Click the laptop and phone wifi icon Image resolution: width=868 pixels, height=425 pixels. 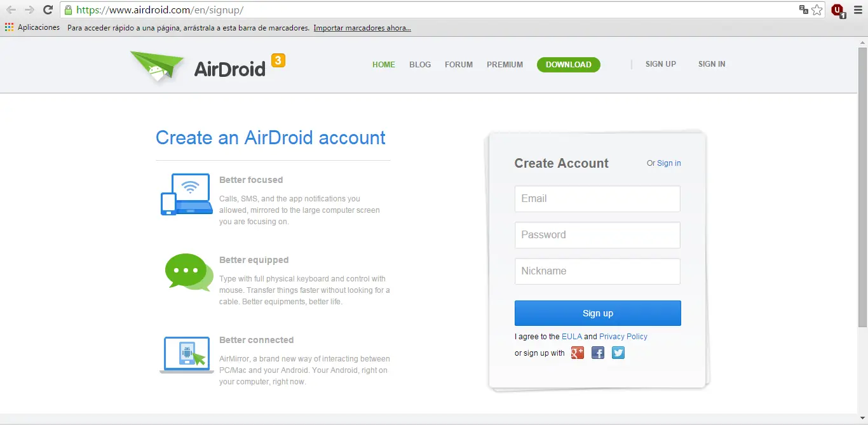click(186, 194)
